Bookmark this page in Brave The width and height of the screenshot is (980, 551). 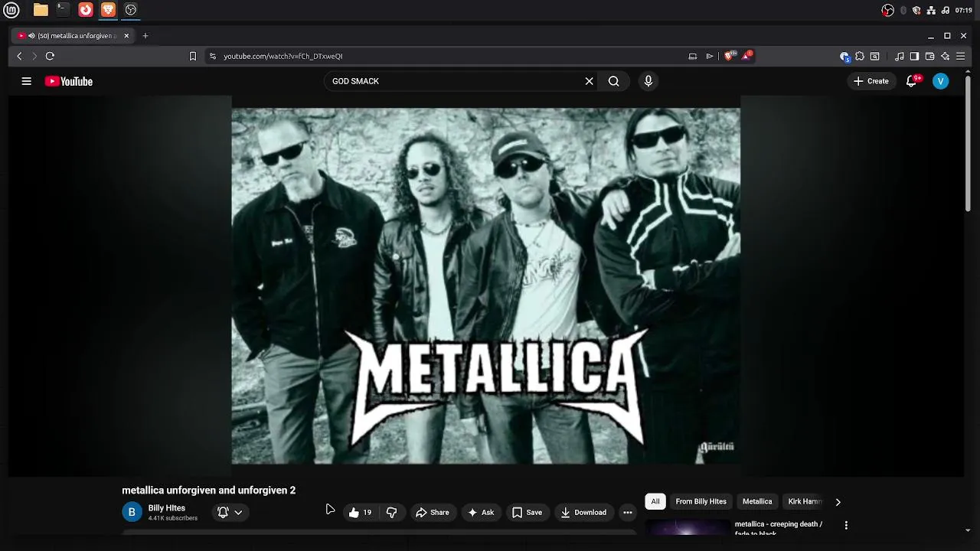[193, 56]
